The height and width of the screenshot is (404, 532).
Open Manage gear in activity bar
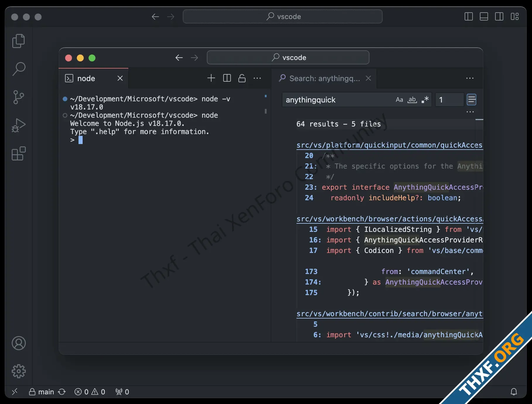click(x=19, y=371)
